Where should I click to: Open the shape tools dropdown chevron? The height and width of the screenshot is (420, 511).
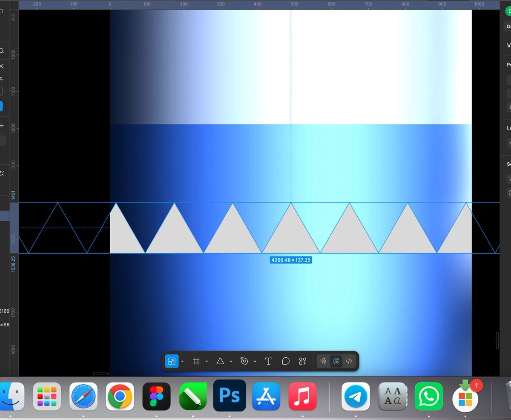pyautogui.click(x=231, y=361)
